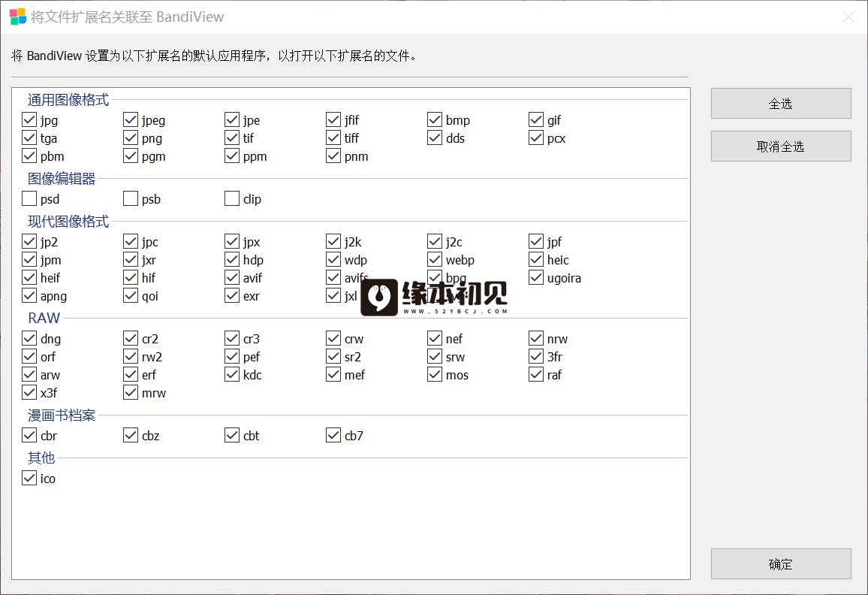Toggle the qoi checkbox

(x=131, y=295)
